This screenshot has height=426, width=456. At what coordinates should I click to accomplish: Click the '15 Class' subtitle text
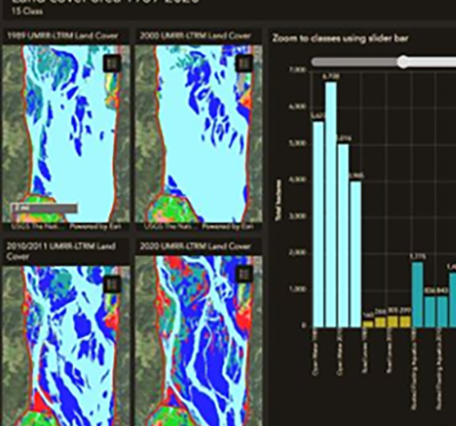click(x=27, y=11)
